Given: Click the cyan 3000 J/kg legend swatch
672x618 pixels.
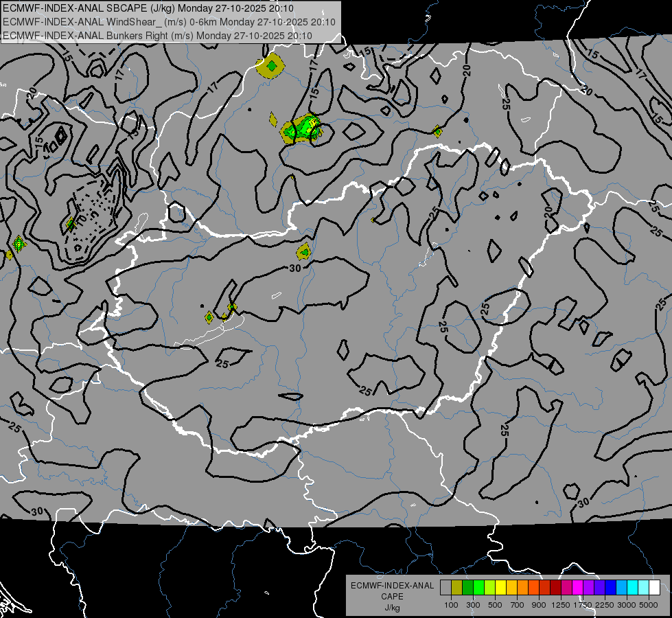Looking at the screenshot, I should [633, 587].
